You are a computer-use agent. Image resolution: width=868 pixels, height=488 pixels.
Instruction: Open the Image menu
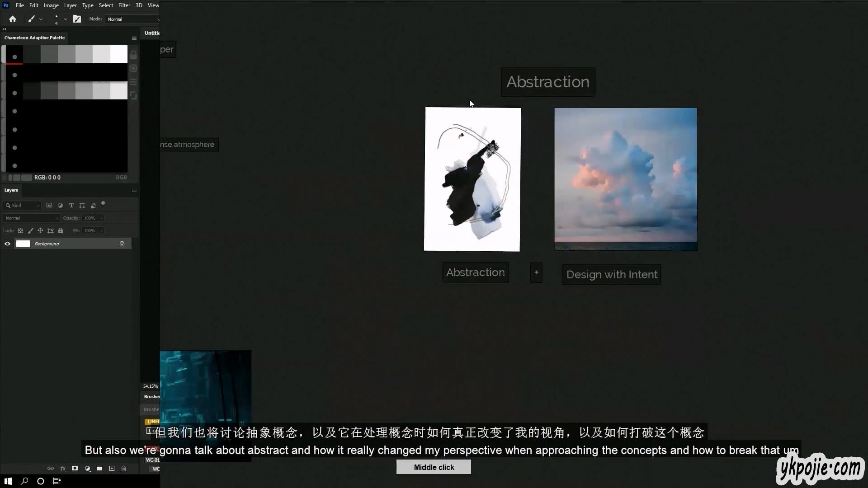[51, 5]
